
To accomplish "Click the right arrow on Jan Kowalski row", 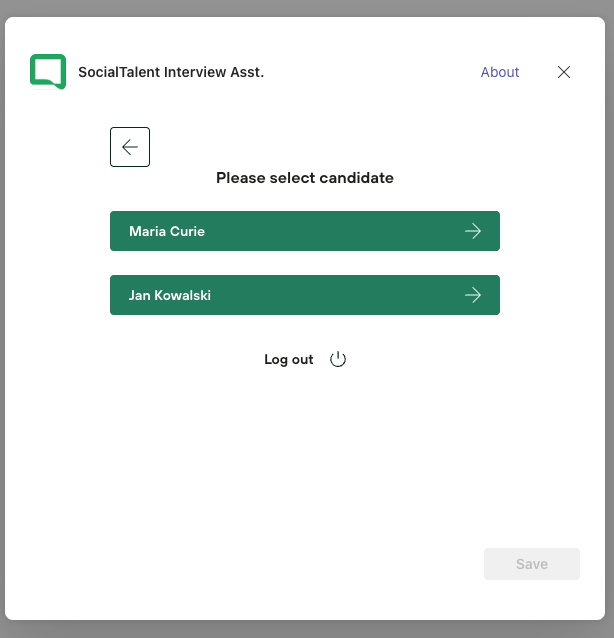I will coord(473,295).
